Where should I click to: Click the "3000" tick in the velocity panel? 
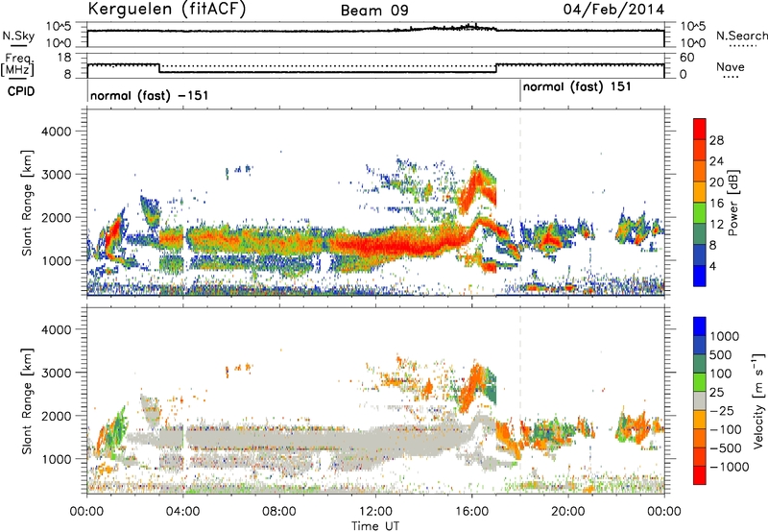(56, 373)
